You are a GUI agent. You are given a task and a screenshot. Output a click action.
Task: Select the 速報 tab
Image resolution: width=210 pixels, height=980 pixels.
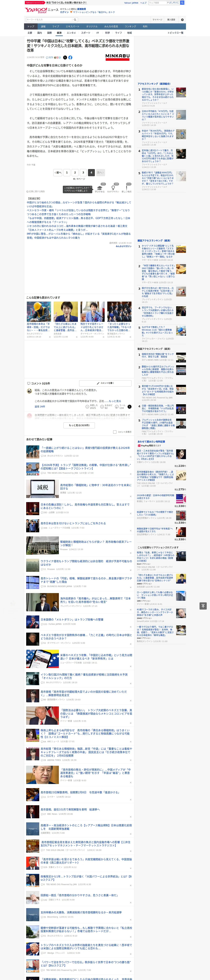pyautogui.click(x=43, y=27)
